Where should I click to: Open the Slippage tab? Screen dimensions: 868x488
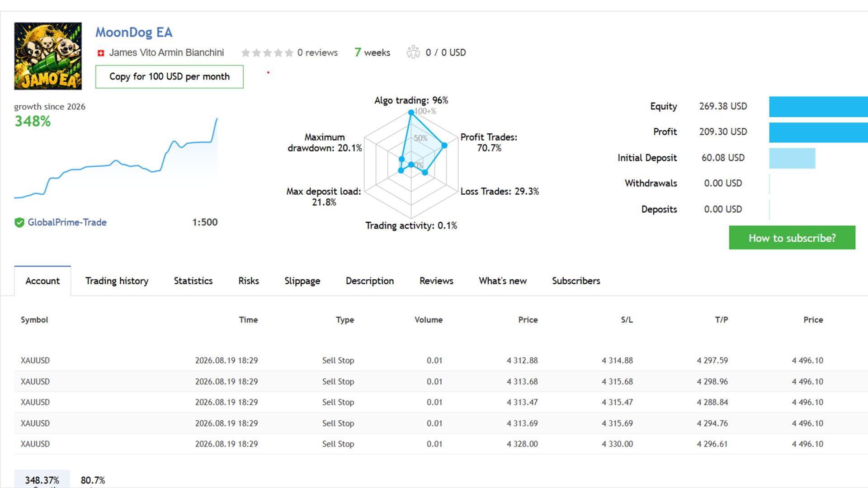(x=302, y=281)
